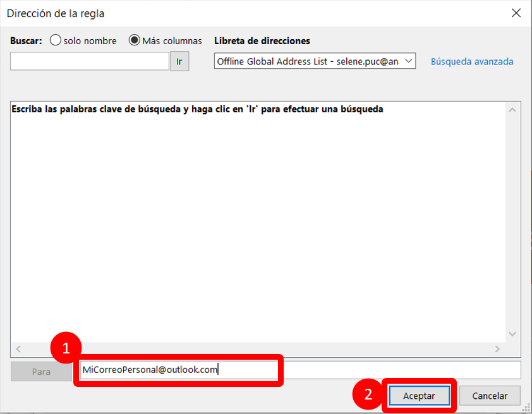Click the red step 2 badge

(x=368, y=395)
